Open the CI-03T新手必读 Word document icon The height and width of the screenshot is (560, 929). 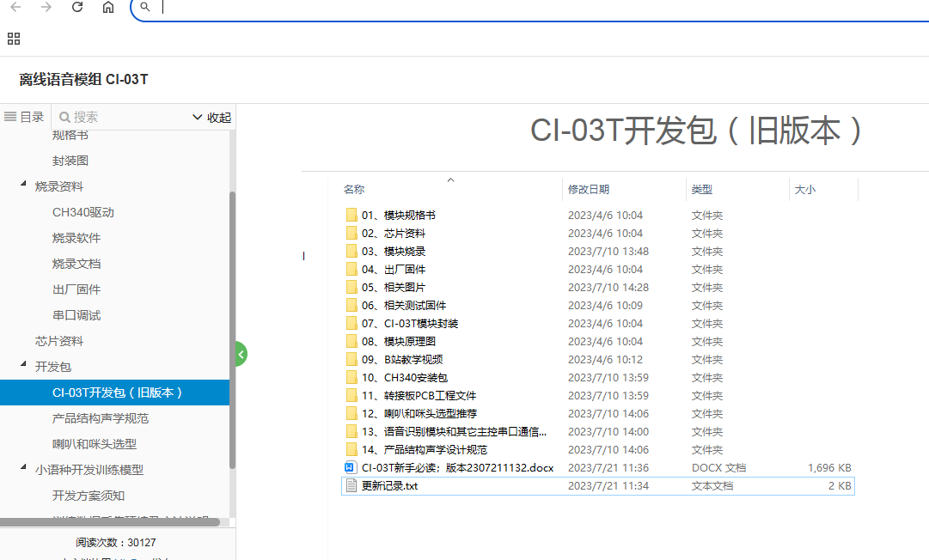coord(349,467)
